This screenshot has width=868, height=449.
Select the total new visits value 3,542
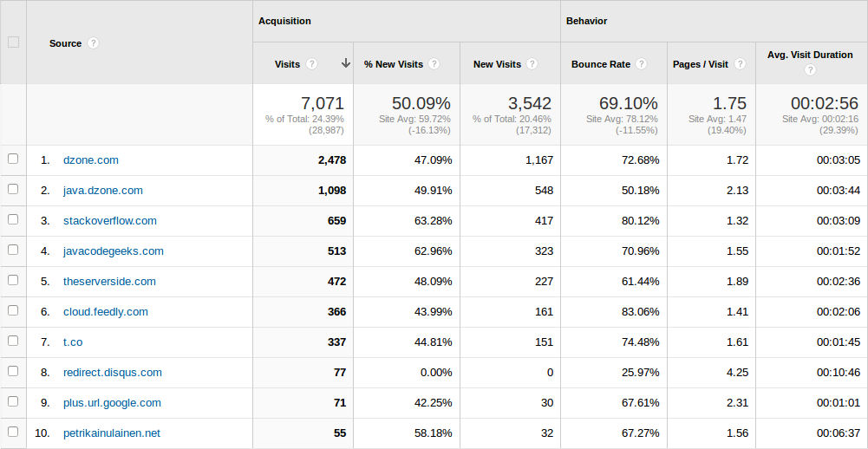pos(530,103)
